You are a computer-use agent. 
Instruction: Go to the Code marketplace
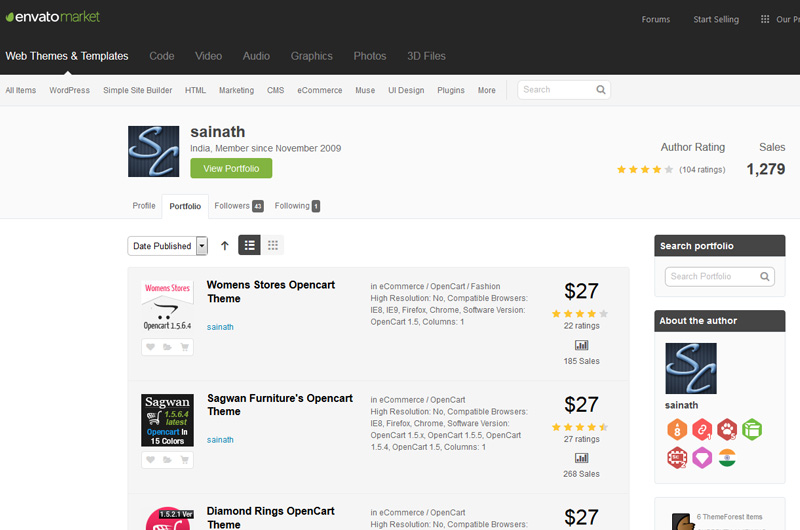[162, 56]
